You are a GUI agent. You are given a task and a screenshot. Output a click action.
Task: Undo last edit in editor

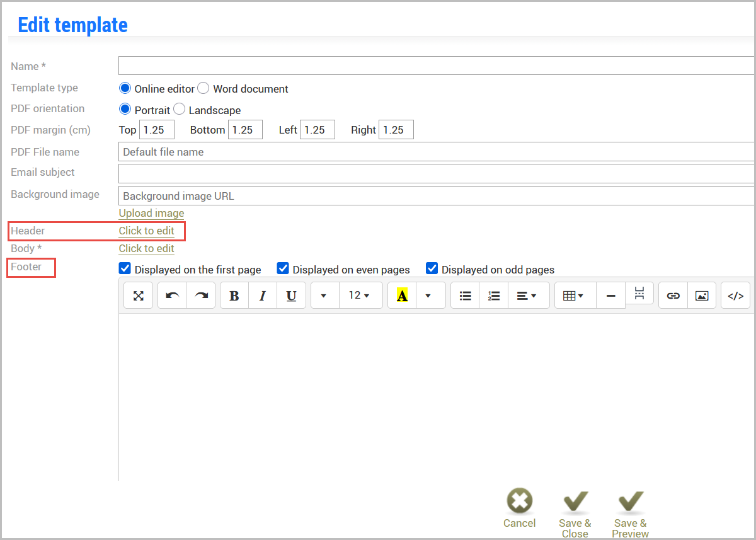click(x=172, y=296)
